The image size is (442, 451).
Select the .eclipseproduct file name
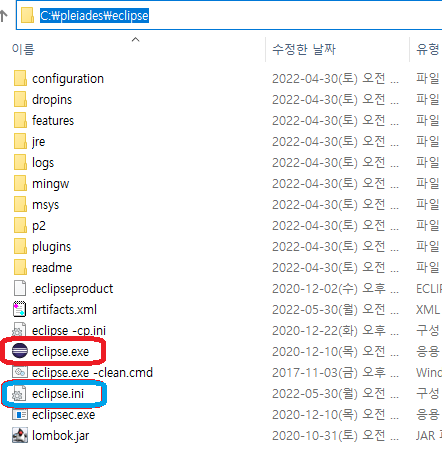click(73, 289)
